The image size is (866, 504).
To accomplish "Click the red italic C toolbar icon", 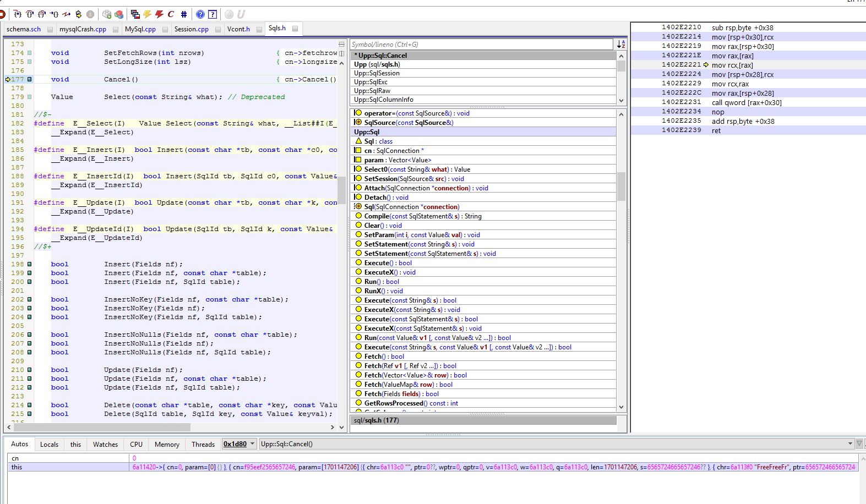I will [x=171, y=14].
